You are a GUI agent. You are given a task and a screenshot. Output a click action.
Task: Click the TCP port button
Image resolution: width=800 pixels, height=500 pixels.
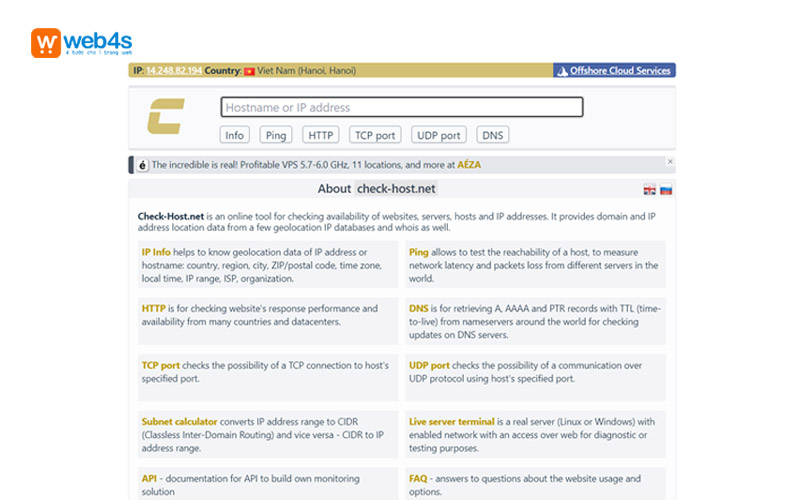(x=375, y=135)
